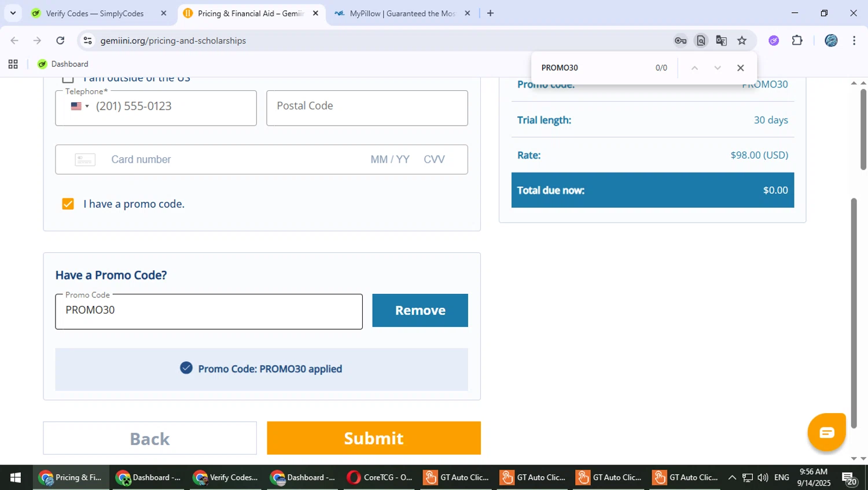Open Chrome three-dot menu
868x490 pixels.
[x=854, y=40]
